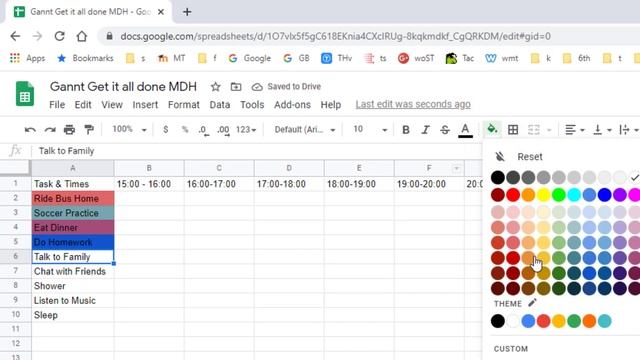Open the Edit menu

(x=83, y=105)
